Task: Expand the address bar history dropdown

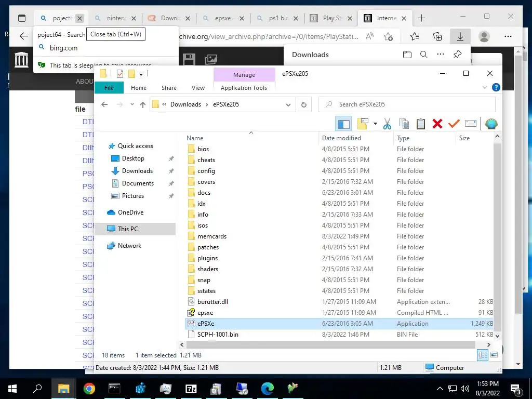Action: [x=288, y=105]
